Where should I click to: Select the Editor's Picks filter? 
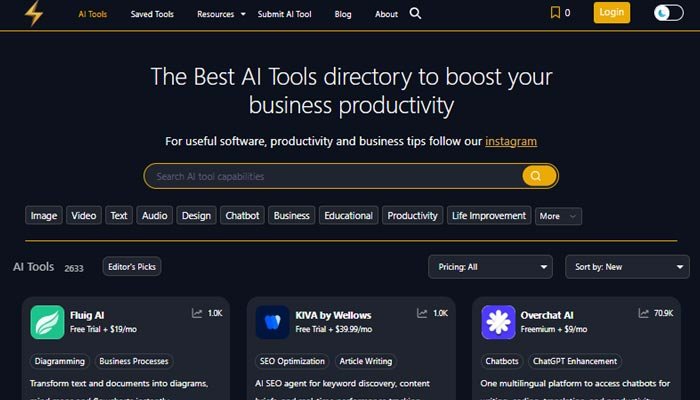click(132, 266)
